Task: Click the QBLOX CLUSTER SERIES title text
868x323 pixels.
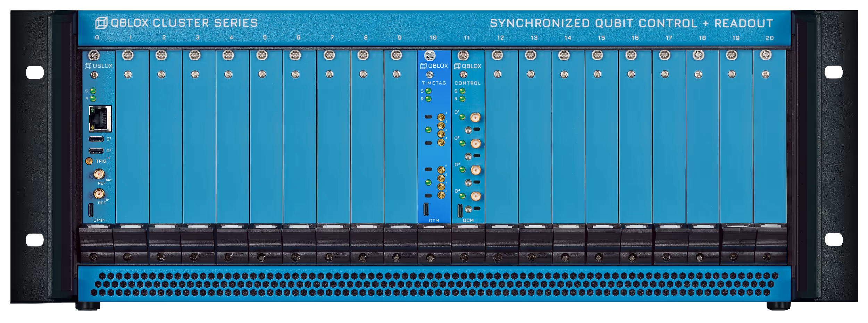Action: point(184,23)
